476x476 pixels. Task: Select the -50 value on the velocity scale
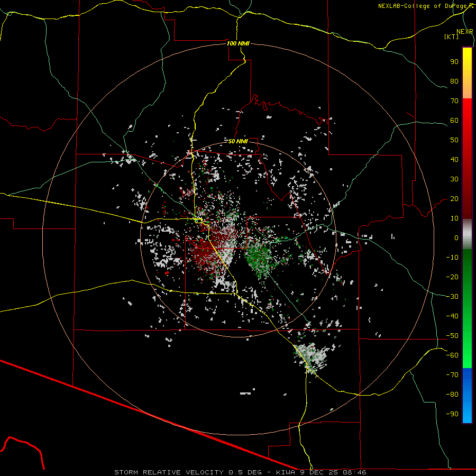pos(452,336)
